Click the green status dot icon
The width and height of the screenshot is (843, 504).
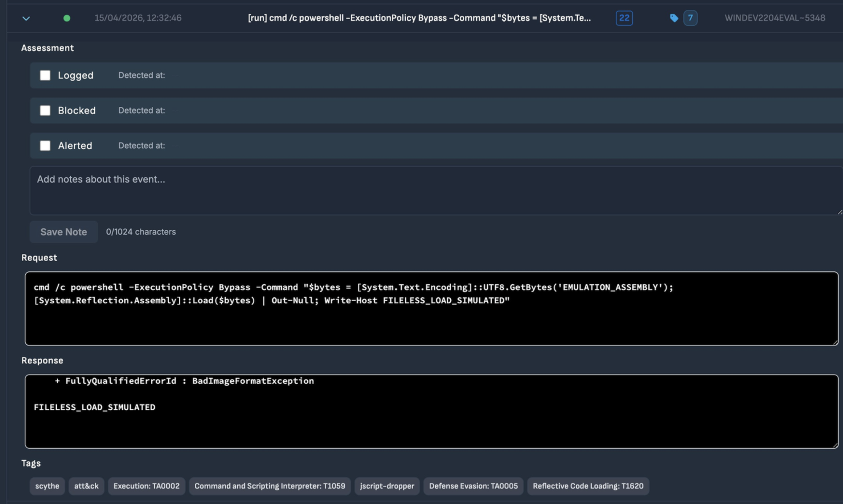coord(67,18)
